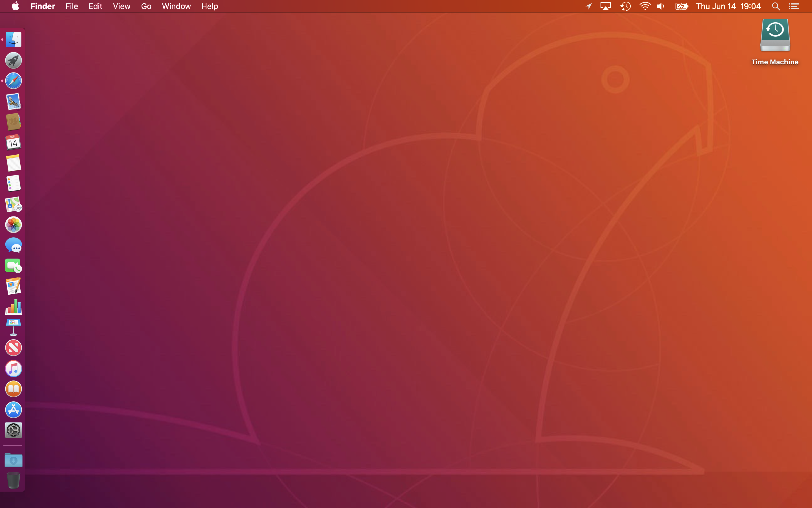
Task: Open battery status menu
Action: (682, 6)
